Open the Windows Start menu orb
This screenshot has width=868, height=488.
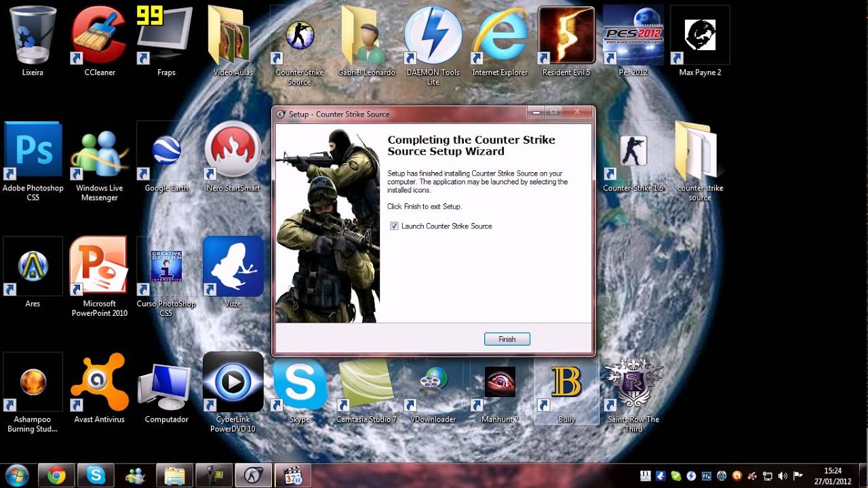point(16,476)
